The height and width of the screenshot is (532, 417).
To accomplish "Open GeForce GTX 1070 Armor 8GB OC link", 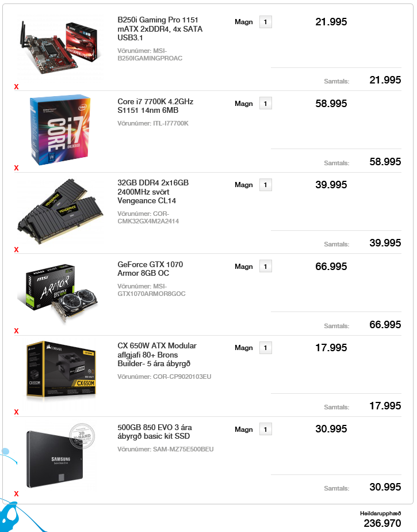I will (x=150, y=269).
